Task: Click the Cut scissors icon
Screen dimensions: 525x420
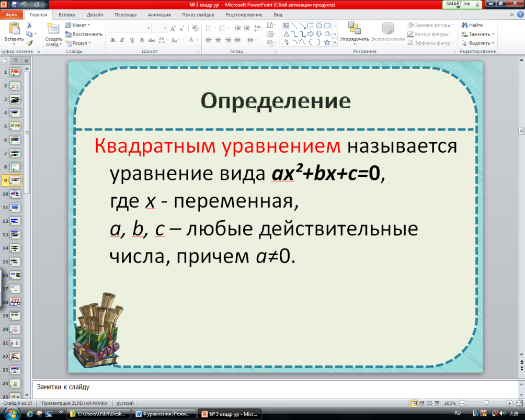Action: (x=29, y=25)
